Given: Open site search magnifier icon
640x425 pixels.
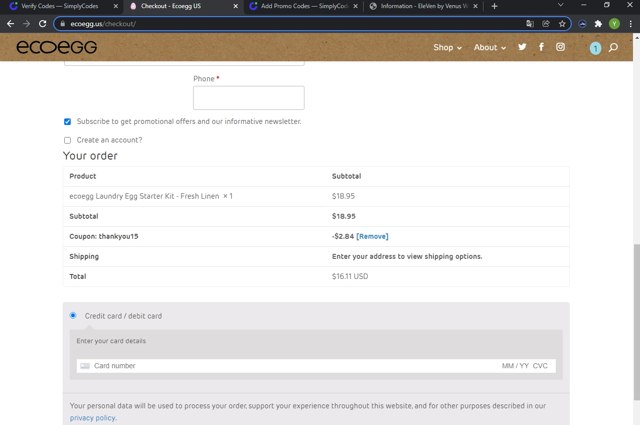Looking at the screenshot, I should coord(613,48).
